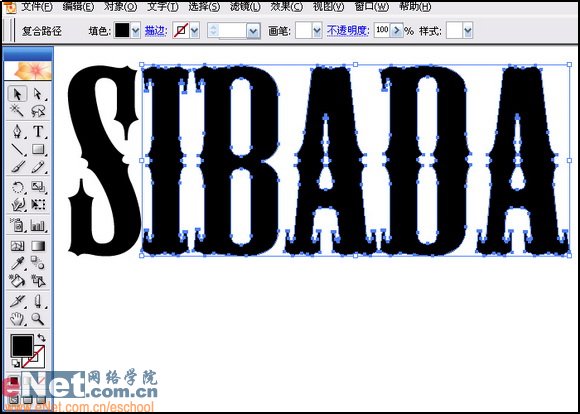Select the Column Graph tool
This screenshot has height=414, width=580.
pyautogui.click(x=38, y=225)
